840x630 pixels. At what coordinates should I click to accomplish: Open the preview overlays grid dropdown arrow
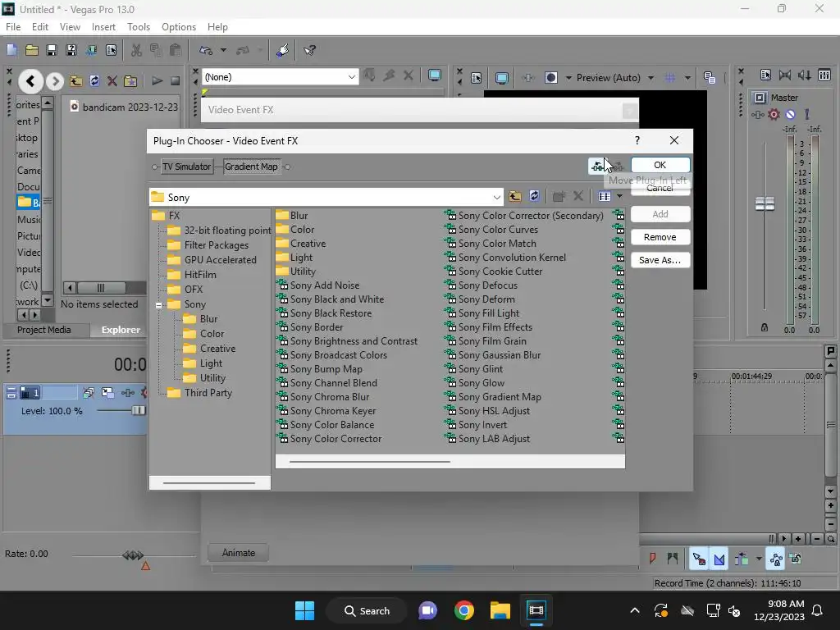click(x=687, y=78)
